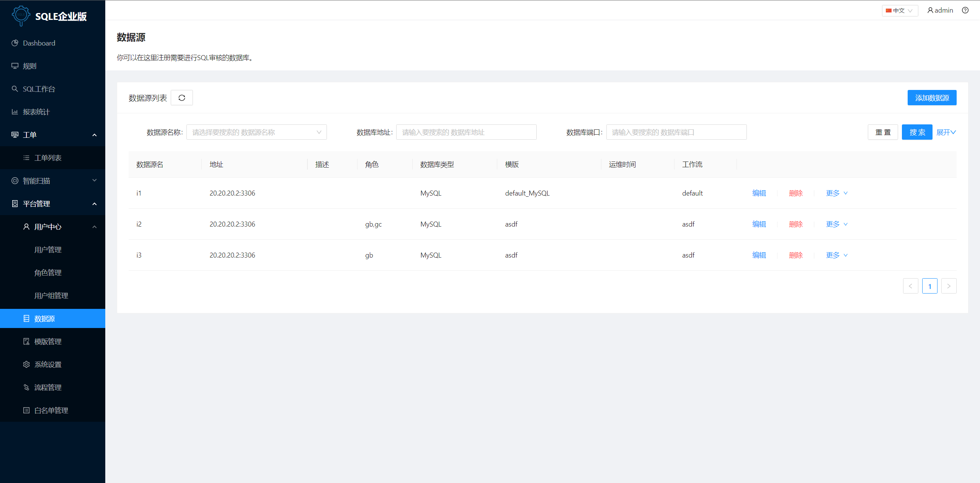Collapse the 平台管理 section

pos(52,204)
